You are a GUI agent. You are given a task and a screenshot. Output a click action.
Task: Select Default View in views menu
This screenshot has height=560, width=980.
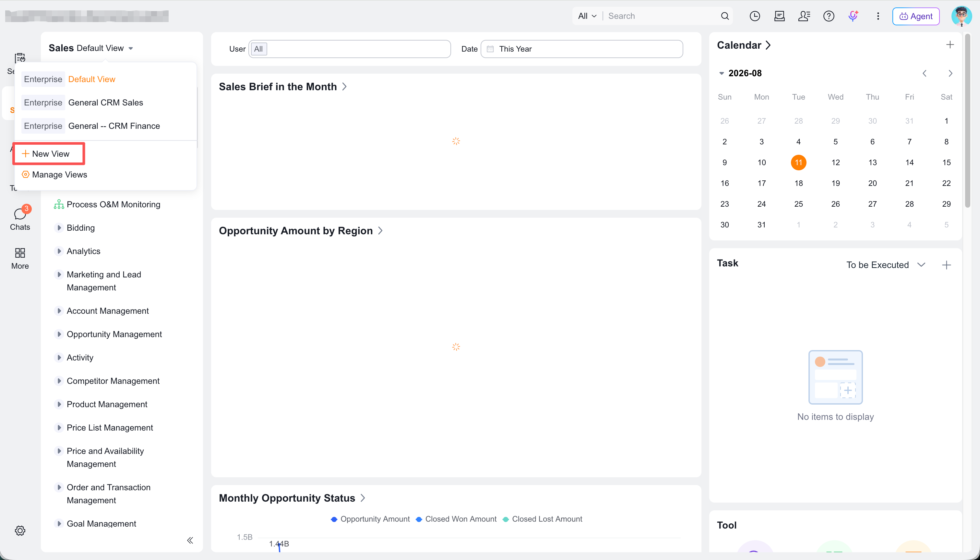click(x=91, y=79)
